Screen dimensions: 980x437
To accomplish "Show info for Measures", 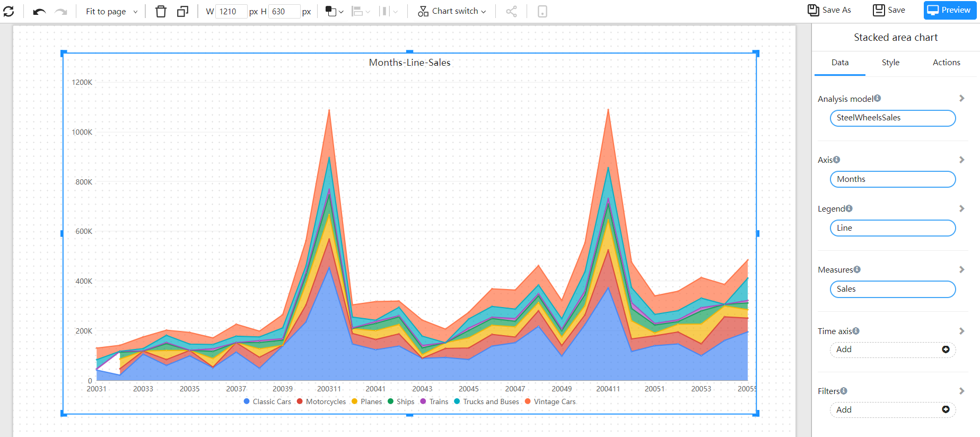I will [x=857, y=269].
